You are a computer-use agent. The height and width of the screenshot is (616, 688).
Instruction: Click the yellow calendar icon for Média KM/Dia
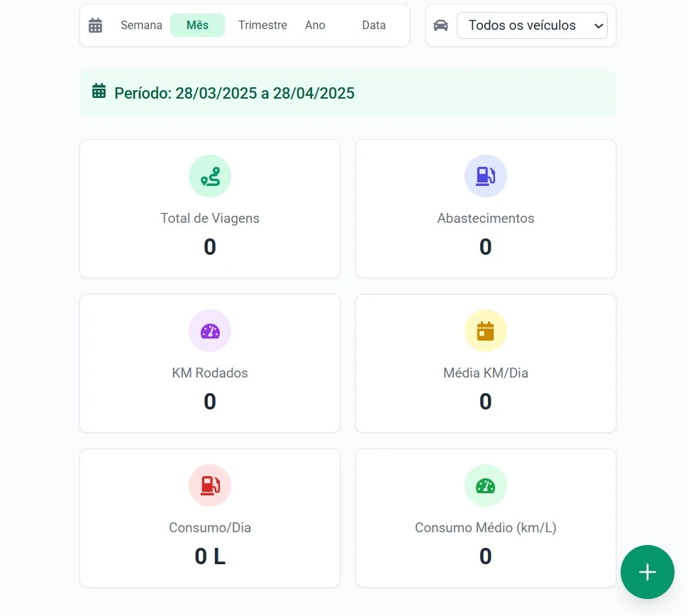coord(485,331)
